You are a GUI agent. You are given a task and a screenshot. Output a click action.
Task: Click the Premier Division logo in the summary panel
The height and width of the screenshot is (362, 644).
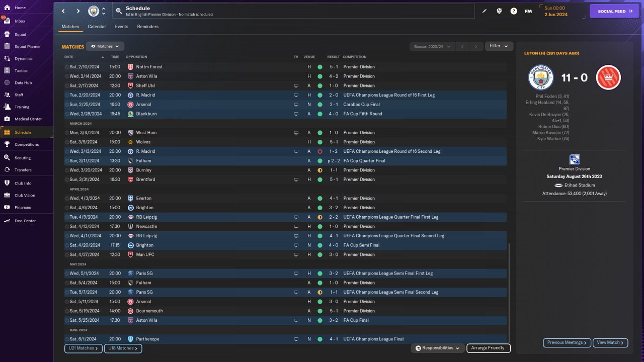[x=575, y=159]
